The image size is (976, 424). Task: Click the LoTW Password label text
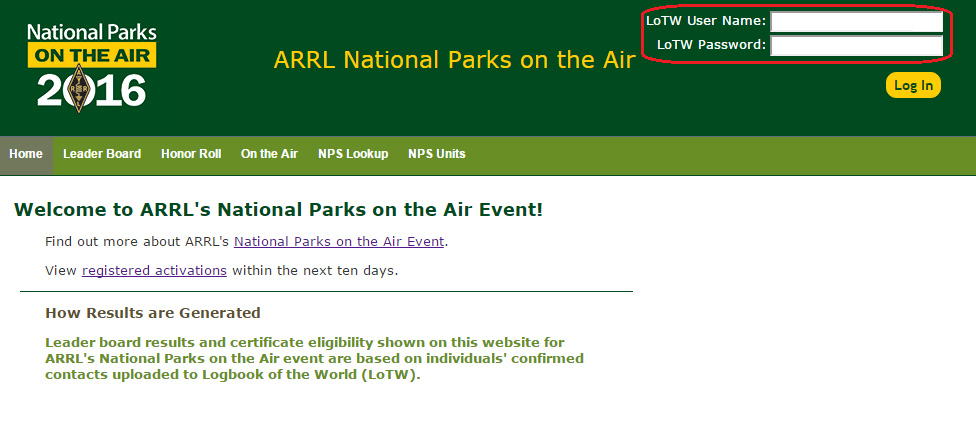[711, 45]
